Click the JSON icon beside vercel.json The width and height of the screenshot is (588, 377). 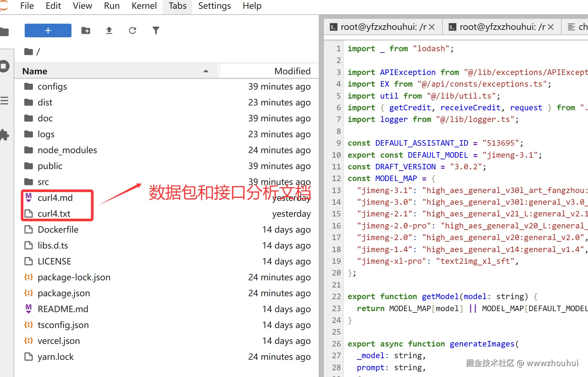pyautogui.click(x=29, y=341)
